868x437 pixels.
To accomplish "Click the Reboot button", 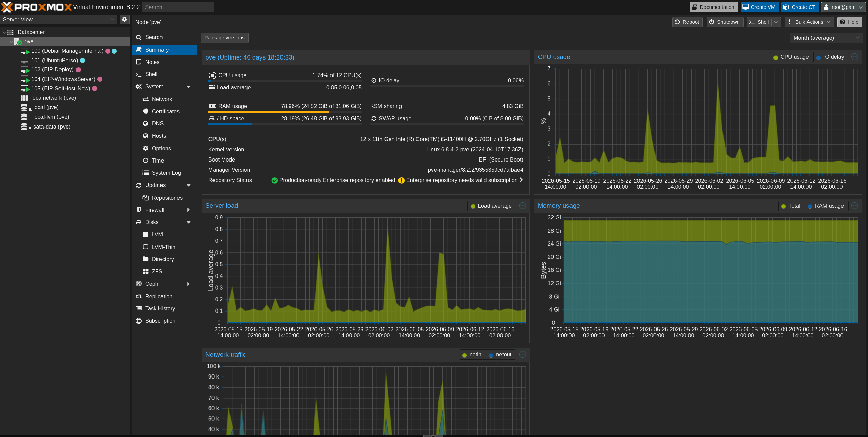I will 687,22.
